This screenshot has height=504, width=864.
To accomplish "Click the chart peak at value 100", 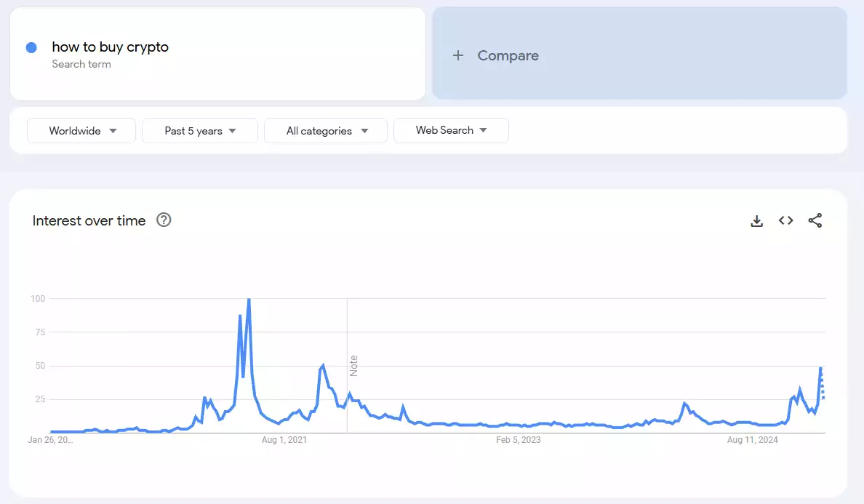I will (x=247, y=298).
